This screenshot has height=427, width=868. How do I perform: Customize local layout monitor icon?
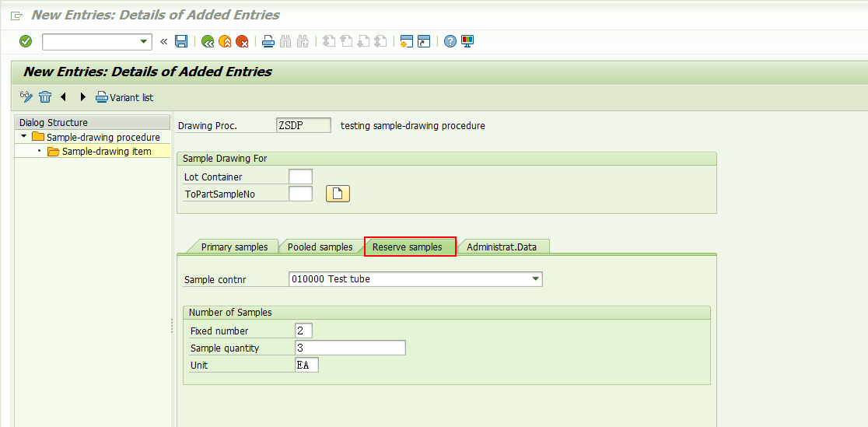point(467,41)
